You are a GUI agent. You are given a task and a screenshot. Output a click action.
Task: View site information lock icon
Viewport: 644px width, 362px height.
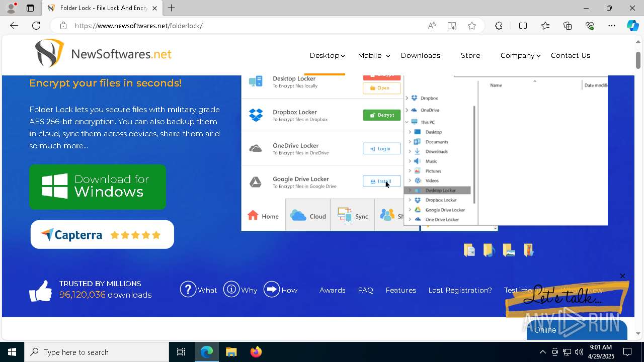point(63,26)
